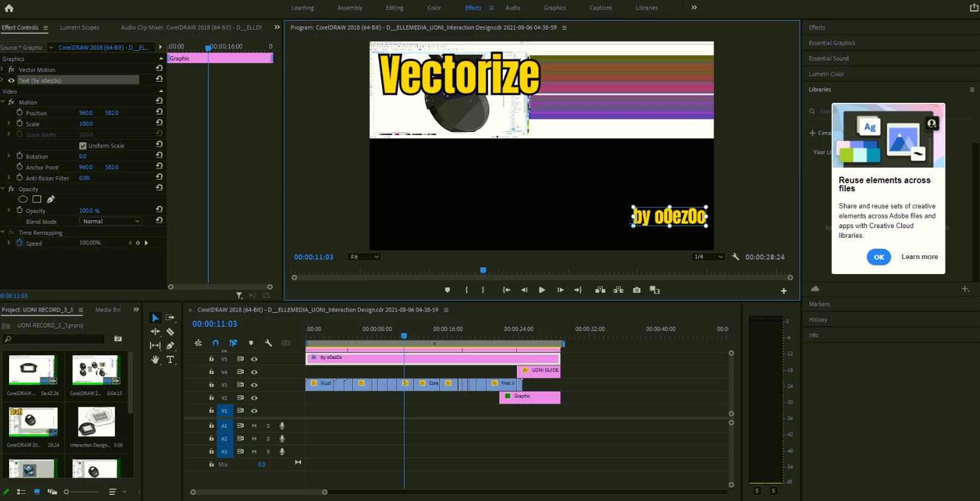Expand the Rotation property
This screenshot has width=980, height=501.
coord(8,156)
